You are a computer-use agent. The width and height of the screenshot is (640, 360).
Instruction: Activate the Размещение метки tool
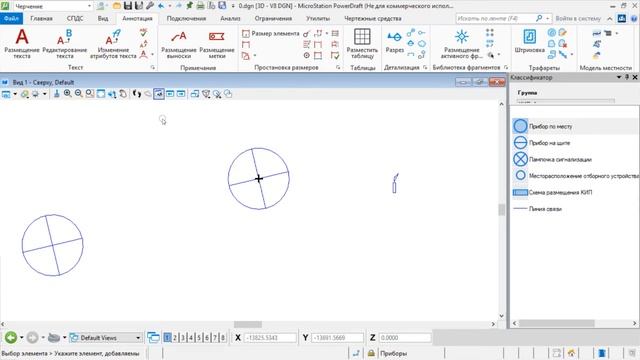pos(217,44)
